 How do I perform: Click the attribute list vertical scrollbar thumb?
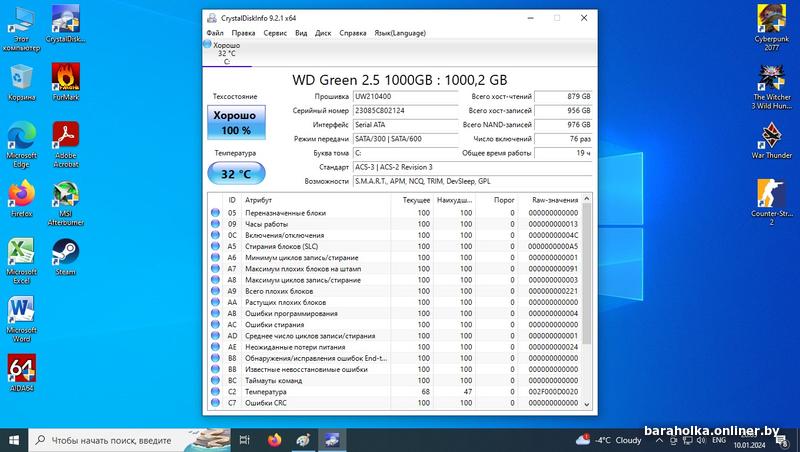(x=587, y=274)
